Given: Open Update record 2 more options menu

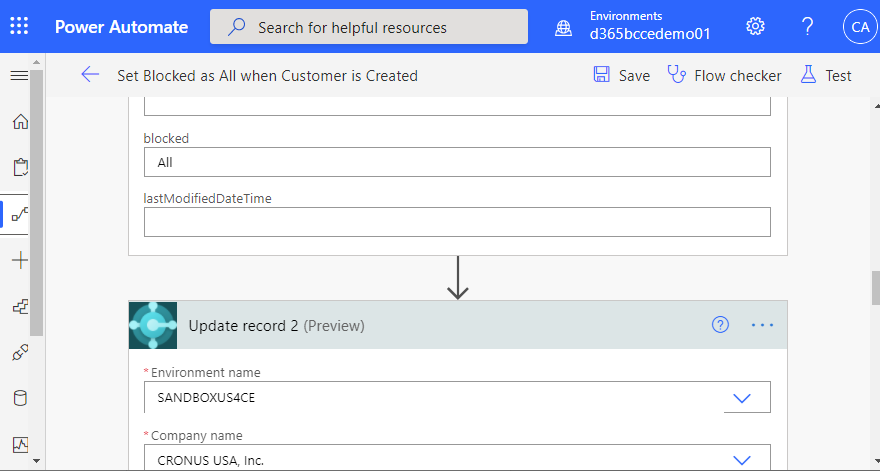Looking at the screenshot, I should (763, 325).
